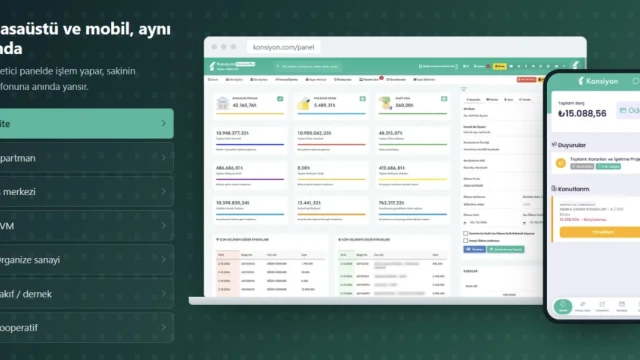
Task: Click the blue button in right panel
Action: point(474,249)
